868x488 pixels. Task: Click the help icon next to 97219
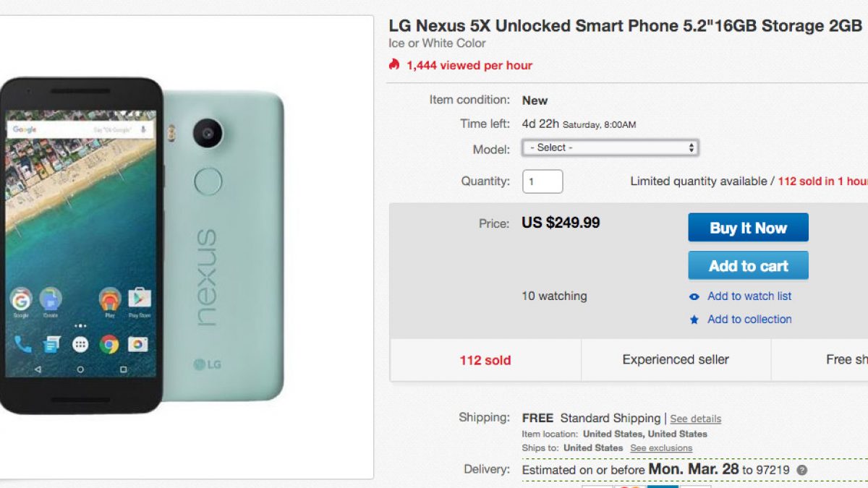(801, 470)
